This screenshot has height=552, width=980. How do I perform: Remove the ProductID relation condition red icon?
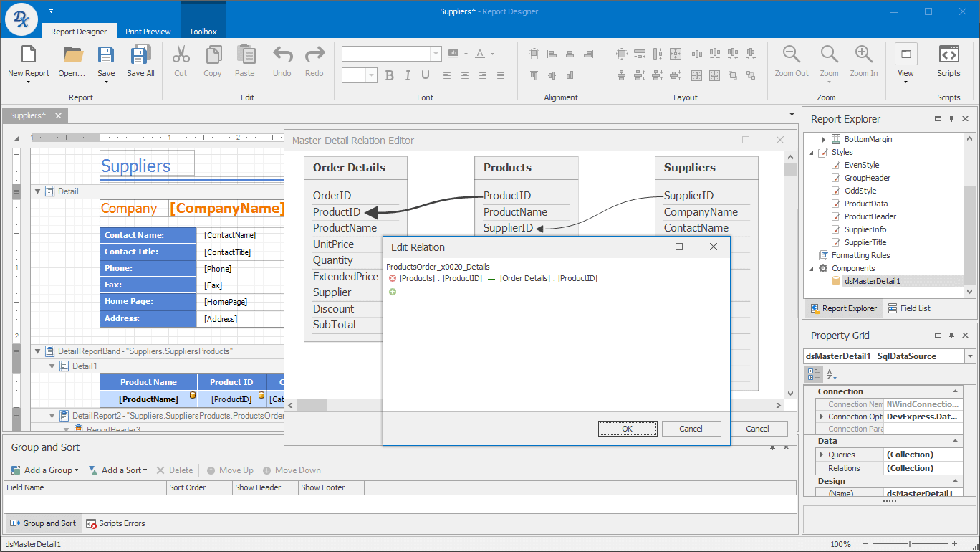pyautogui.click(x=392, y=278)
